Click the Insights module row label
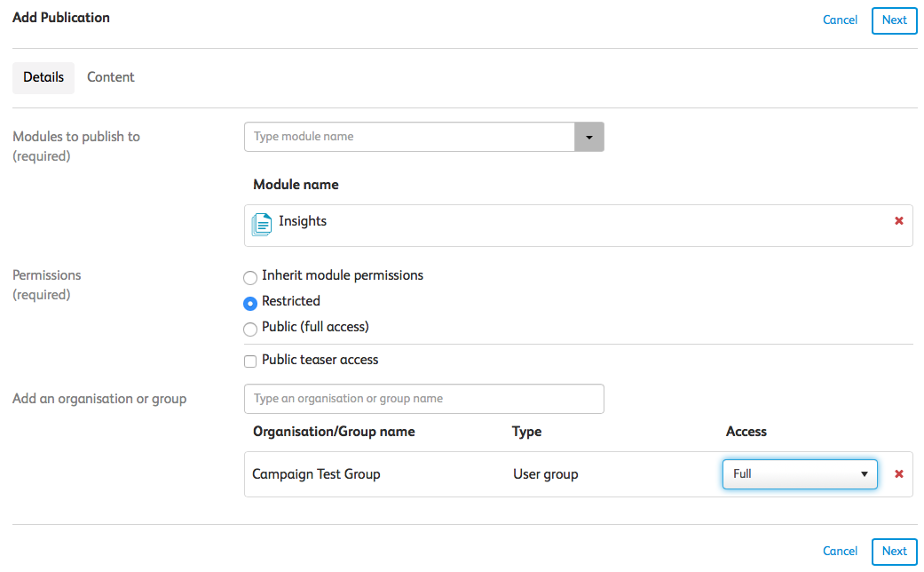 (x=303, y=221)
